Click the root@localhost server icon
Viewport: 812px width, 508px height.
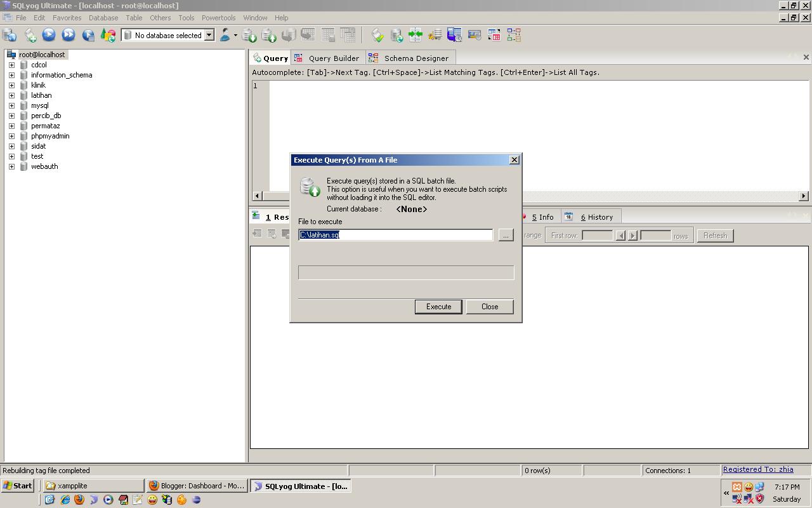click(11, 55)
